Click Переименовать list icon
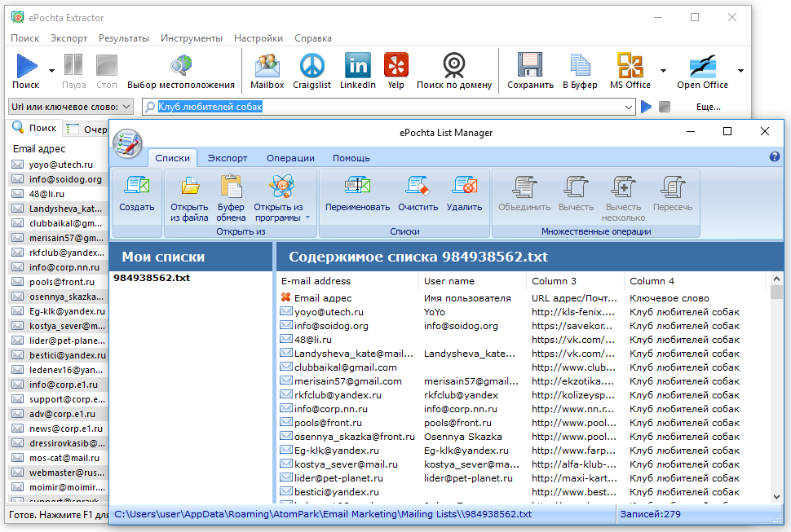 [x=358, y=186]
